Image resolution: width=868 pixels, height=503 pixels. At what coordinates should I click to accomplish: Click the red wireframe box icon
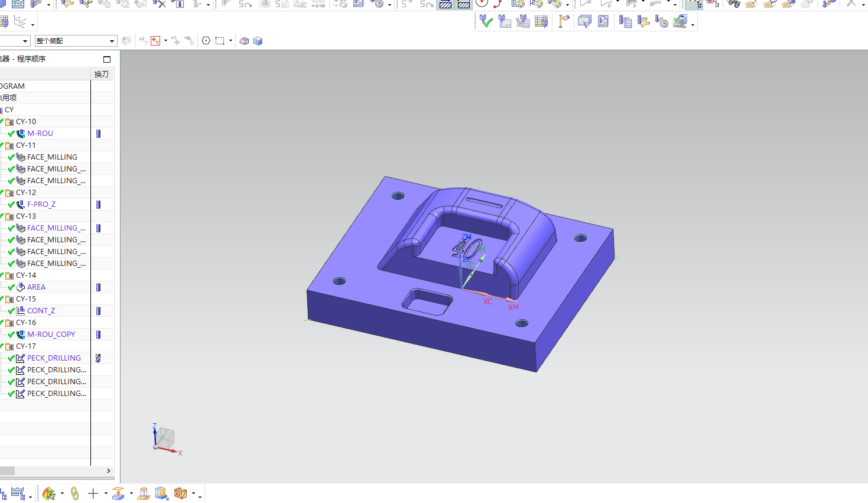point(180,494)
